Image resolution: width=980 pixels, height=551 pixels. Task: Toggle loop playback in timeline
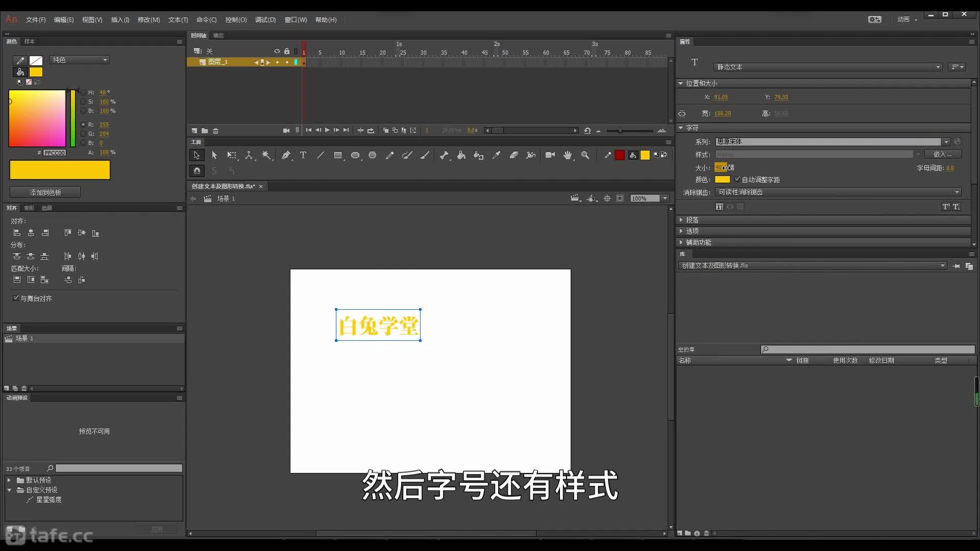pos(371,131)
